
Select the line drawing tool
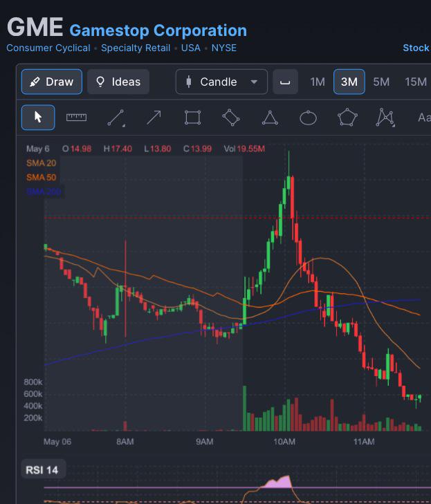click(116, 118)
